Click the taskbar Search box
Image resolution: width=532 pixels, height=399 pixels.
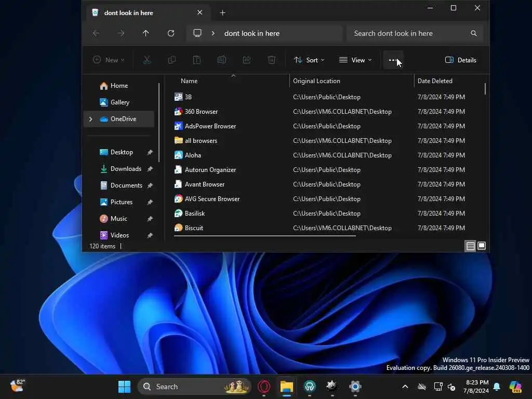pos(194,387)
